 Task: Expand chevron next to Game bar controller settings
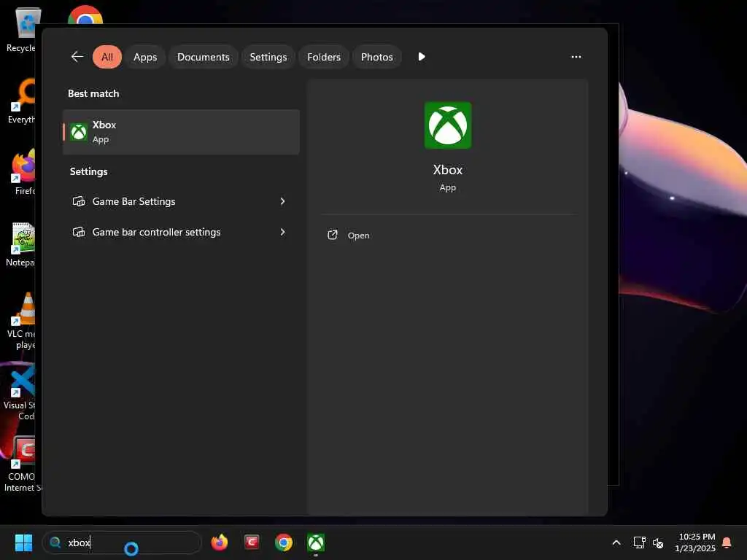tap(282, 232)
